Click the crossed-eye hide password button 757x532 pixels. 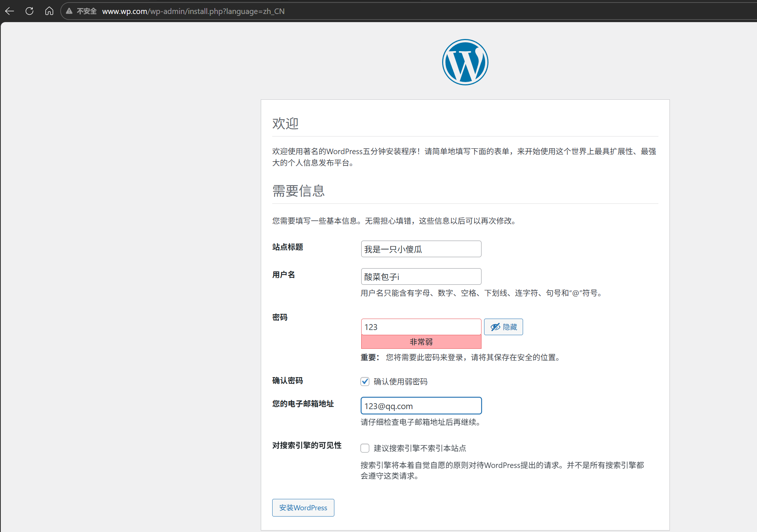(503, 327)
